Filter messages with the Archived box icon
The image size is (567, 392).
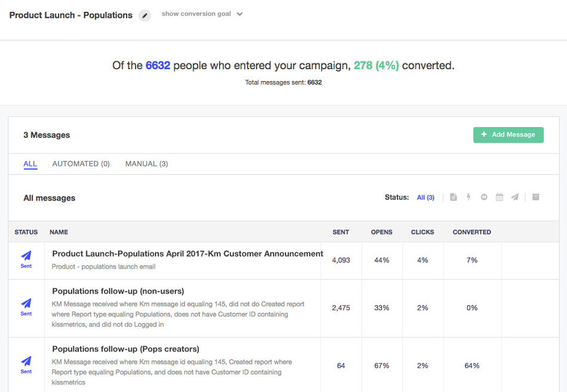click(535, 197)
